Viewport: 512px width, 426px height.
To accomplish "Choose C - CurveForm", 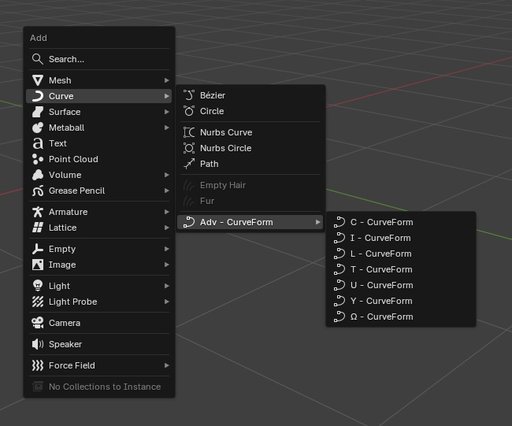I will click(401, 222).
